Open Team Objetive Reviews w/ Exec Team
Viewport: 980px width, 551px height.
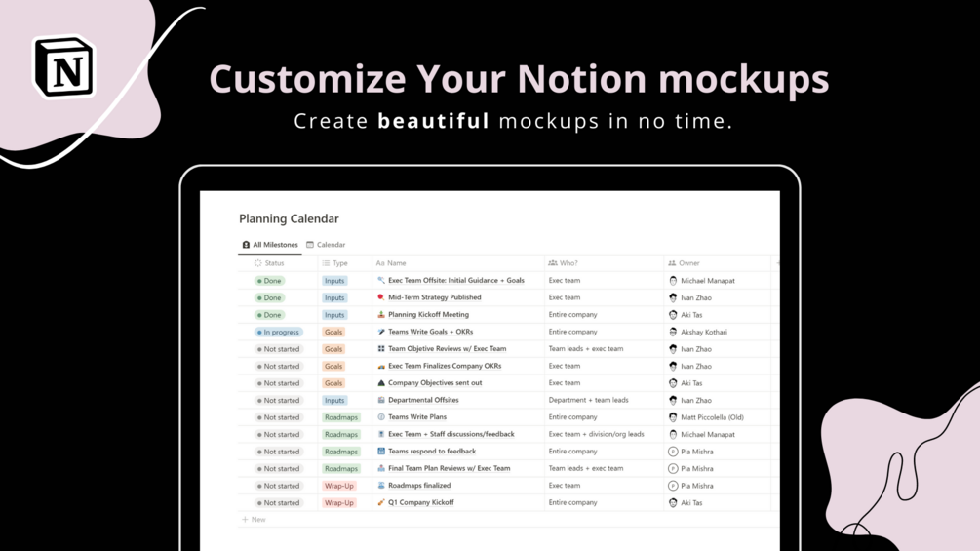(447, 348)
